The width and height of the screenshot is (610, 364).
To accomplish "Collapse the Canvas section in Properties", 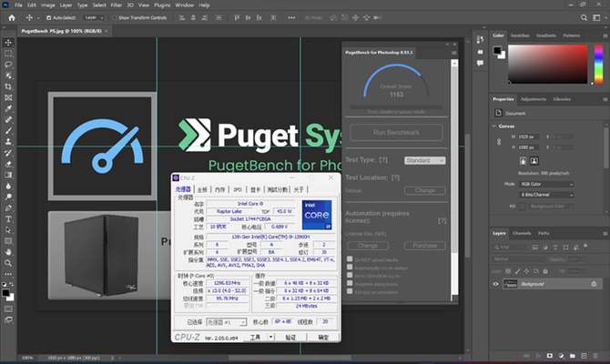I will 494,126.
